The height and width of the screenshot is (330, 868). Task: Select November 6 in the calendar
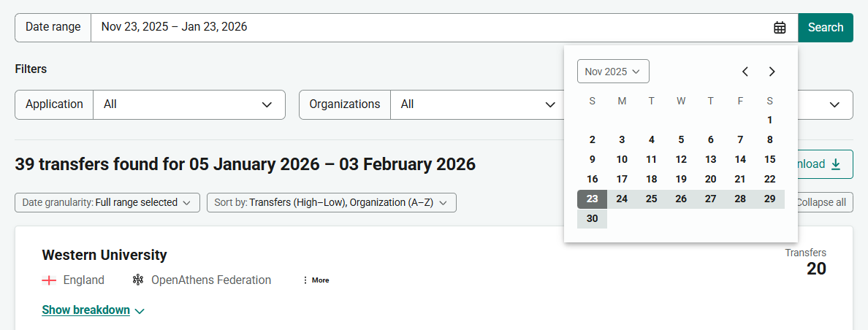pos(711,140)
